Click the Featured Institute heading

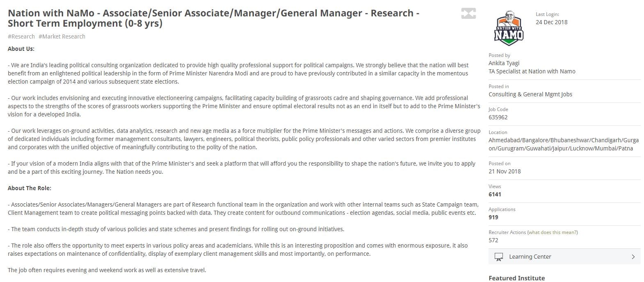516,278
